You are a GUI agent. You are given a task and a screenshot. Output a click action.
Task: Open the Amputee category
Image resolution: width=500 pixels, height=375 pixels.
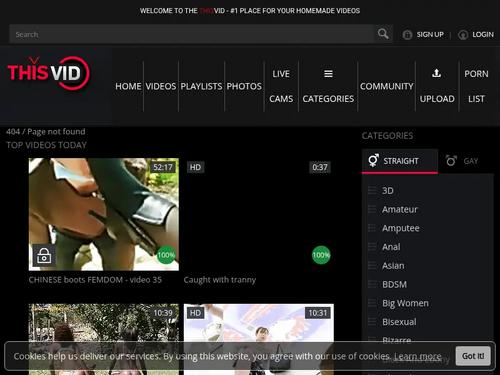pos(401,228)
